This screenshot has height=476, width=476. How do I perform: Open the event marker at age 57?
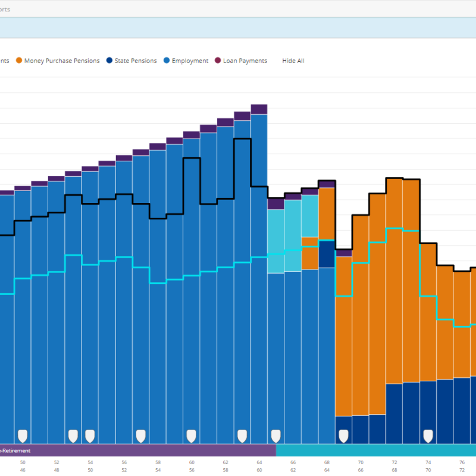click(x=140, y=436)
